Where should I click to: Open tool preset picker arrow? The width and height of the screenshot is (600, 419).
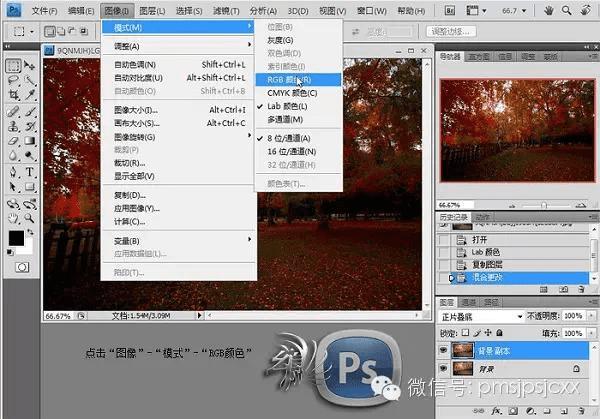click(x=32, y=31)
